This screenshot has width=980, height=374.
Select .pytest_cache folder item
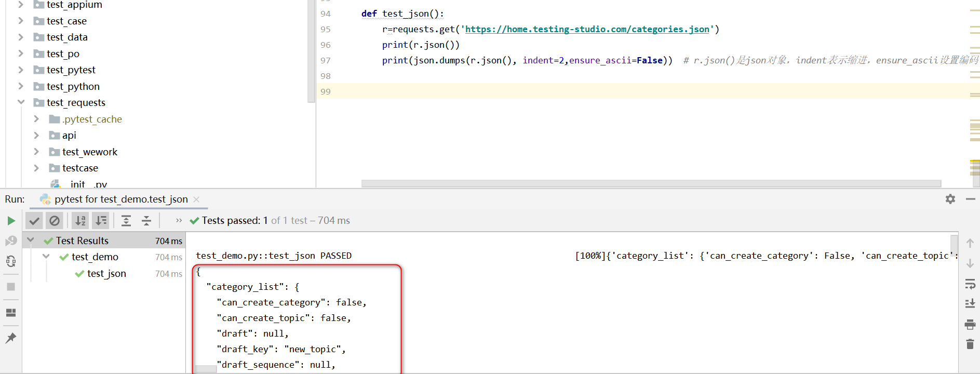click(x=92, y=119)
